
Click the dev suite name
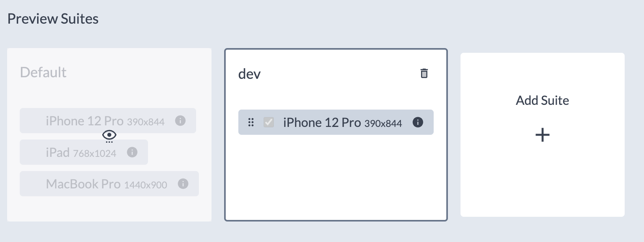[x=249, y=74]
